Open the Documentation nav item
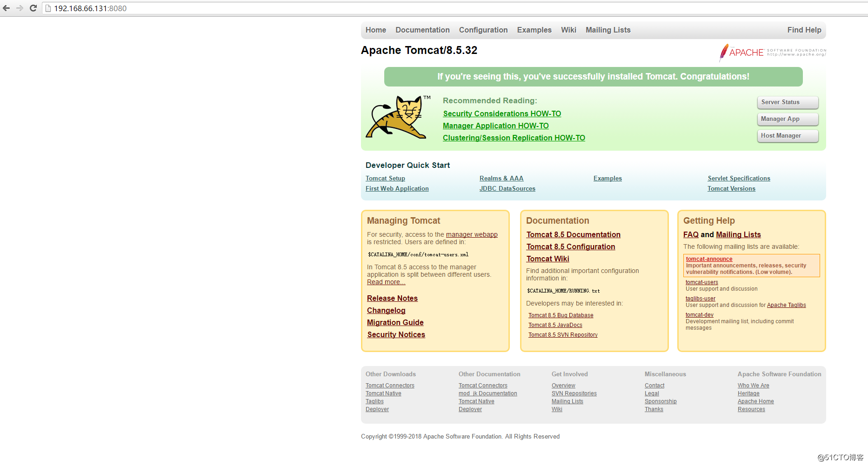Image resolution: width=868 pixels, height=466 pixels. pyautogui.click(x=422, y=30)
